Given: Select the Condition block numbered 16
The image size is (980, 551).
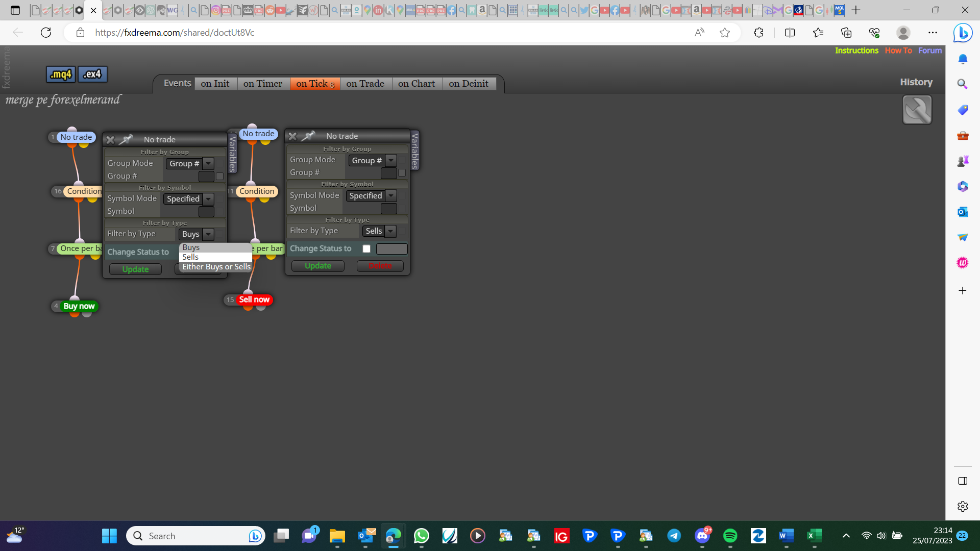Looking at the screenshot, I should tap(84, 191).
